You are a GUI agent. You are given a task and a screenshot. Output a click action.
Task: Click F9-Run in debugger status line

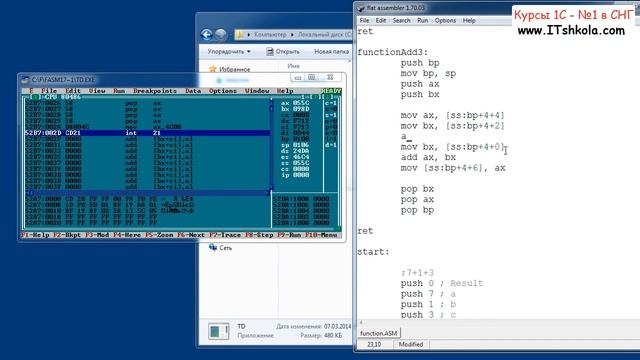[289, 235]
